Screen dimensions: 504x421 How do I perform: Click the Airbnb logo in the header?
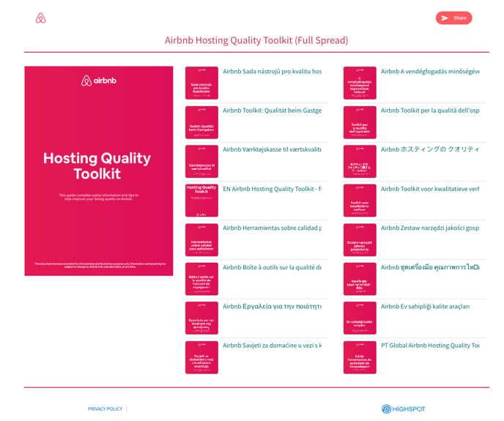pyautogui.click(x=40, y=18)
